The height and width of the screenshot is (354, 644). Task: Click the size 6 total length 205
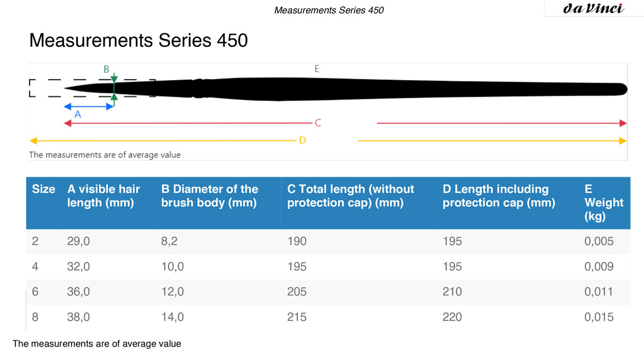[297, 292]
